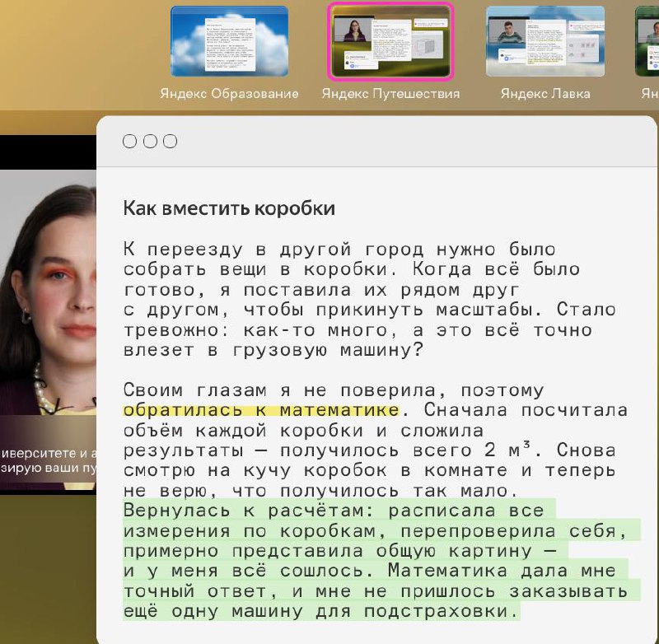Click the leftmost circle in the window title bar
This screenshot has width=659, height=644.
tap(129, 141)
